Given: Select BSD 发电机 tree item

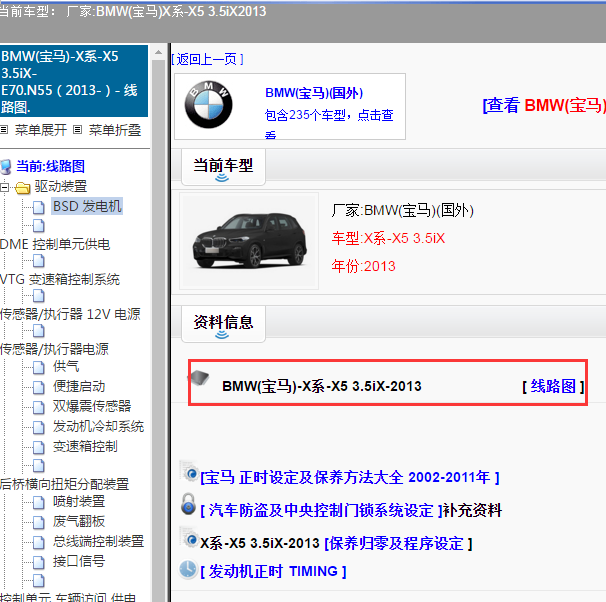Looking at the screenshot, I should (x=87, y=206).
